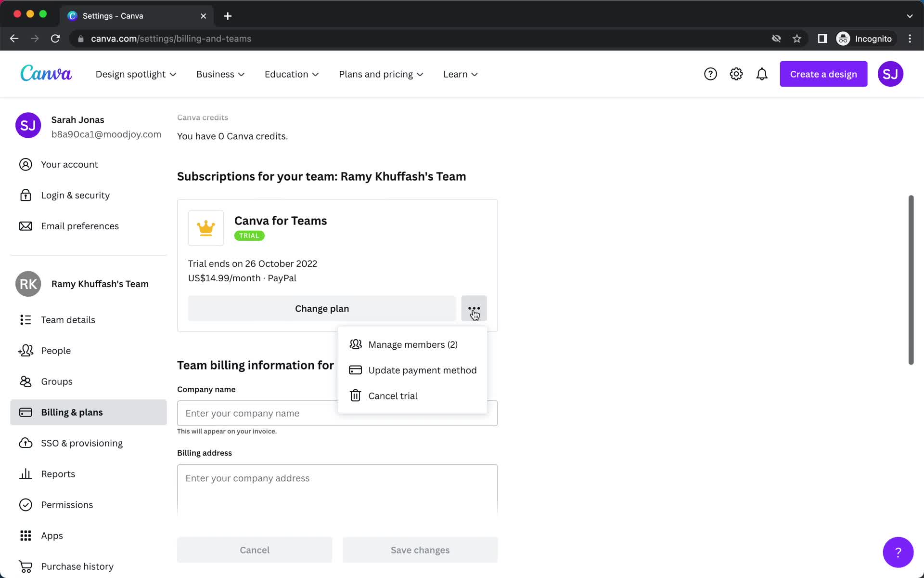924x578 pixels.
Task: Bookmark this page with the star icon
Action: [x=797, y=39]
